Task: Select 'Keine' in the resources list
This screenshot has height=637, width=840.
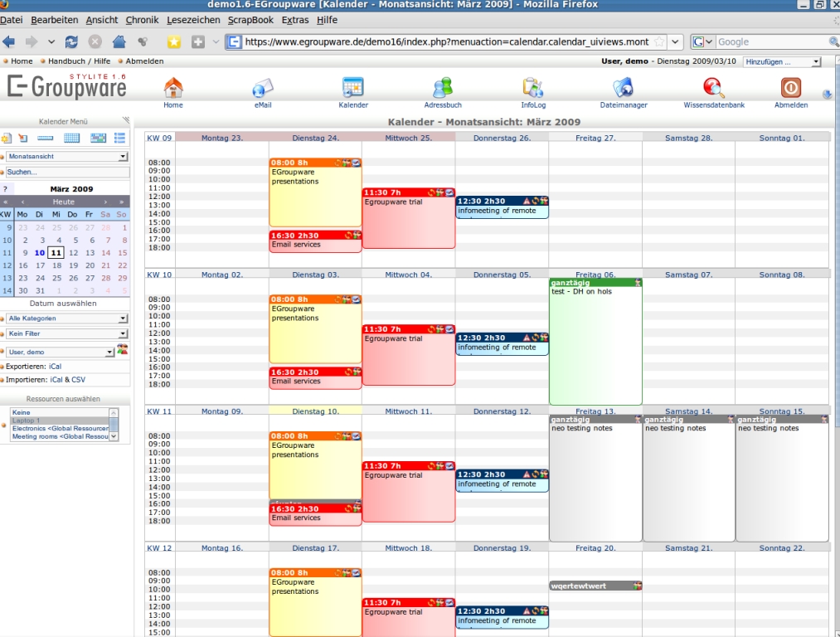Action: click(x=60, y=412)
